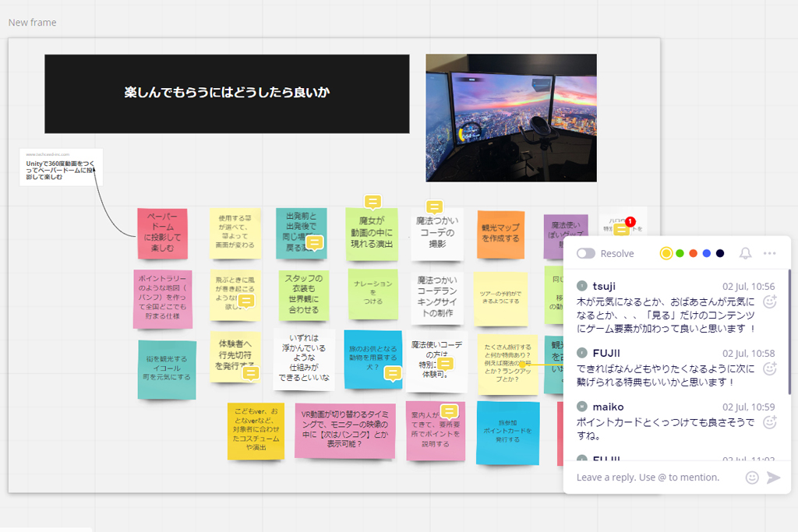Open the comment bubble with red badge
Image resolution: width=798 pixels, height=532 pixels.
tap(621, 229)
